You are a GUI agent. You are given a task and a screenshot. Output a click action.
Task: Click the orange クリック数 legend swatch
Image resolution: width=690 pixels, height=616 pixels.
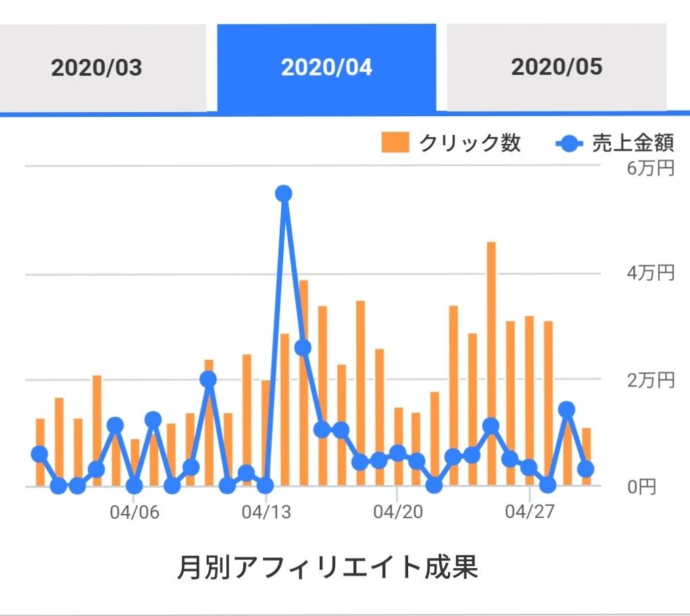(395, 143)
